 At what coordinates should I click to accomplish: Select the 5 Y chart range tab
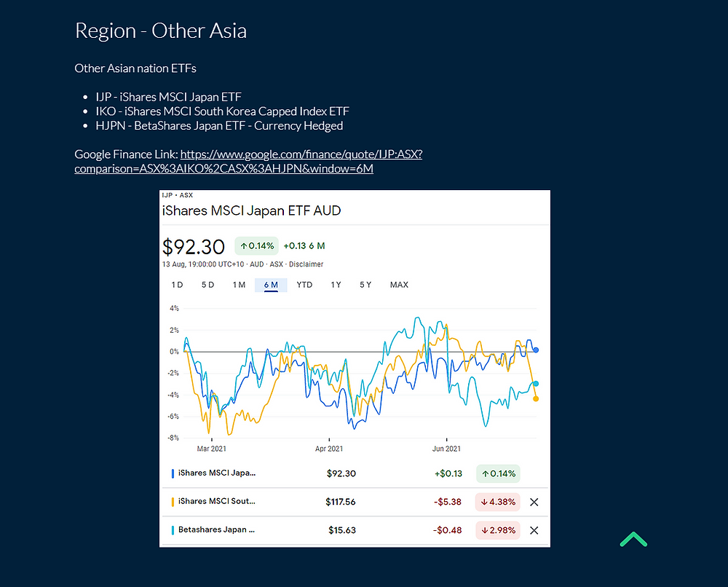(x=365, y=285)
